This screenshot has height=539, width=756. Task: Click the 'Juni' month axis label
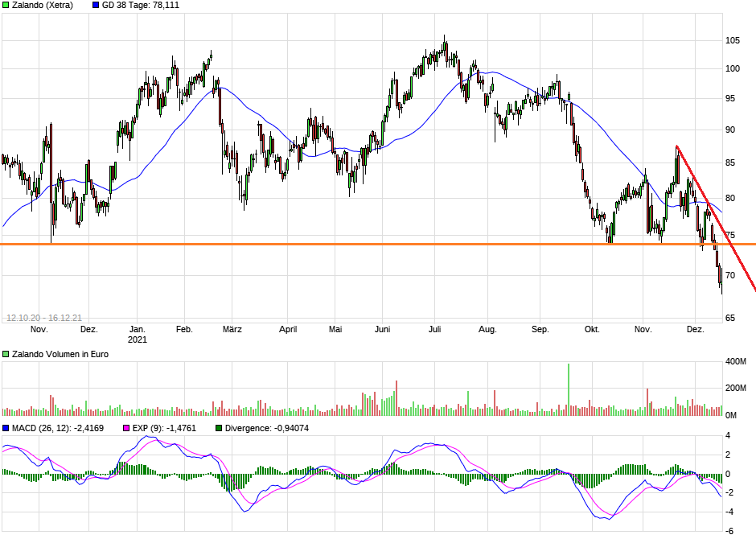tap(382, 330)
